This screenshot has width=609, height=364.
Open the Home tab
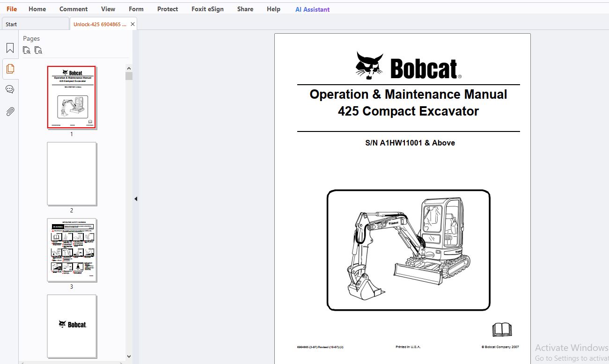point(37,9)
